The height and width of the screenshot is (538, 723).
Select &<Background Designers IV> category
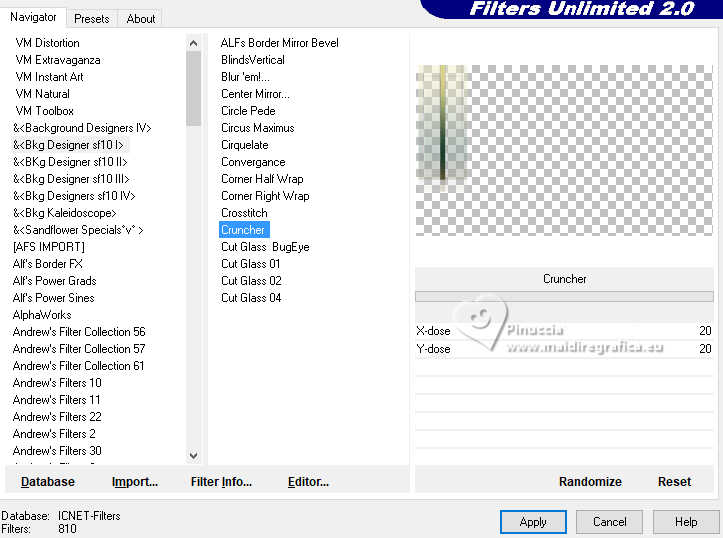click(82, 128)
